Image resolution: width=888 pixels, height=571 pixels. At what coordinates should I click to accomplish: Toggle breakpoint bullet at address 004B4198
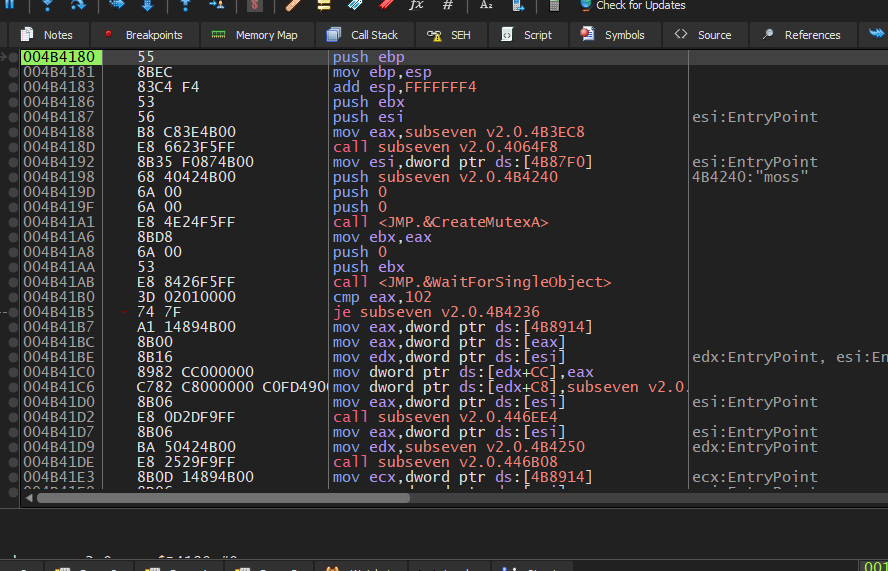tap(12, 177)
